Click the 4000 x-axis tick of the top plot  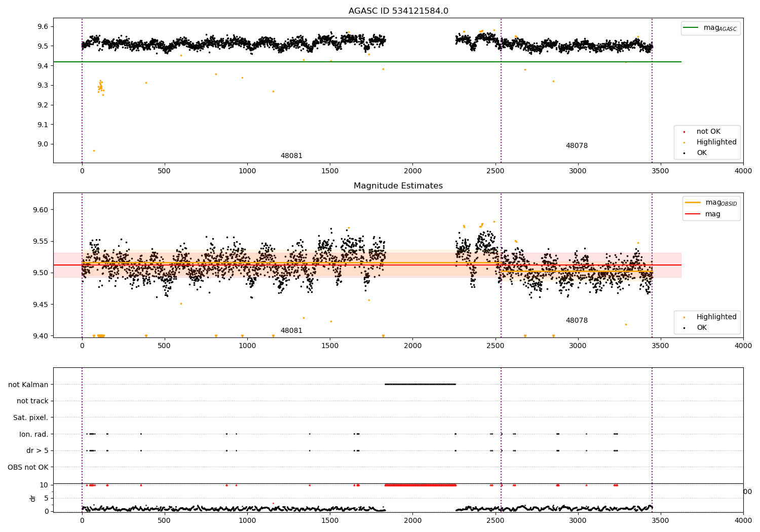click(743, 171)
